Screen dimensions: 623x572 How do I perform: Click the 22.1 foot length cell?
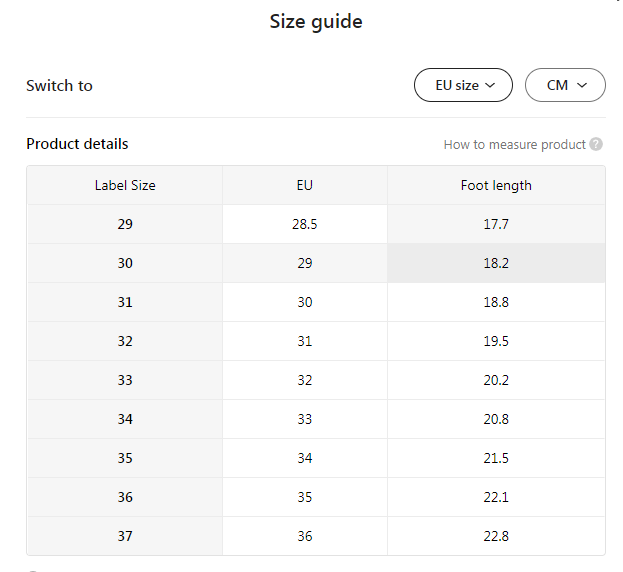496,497
